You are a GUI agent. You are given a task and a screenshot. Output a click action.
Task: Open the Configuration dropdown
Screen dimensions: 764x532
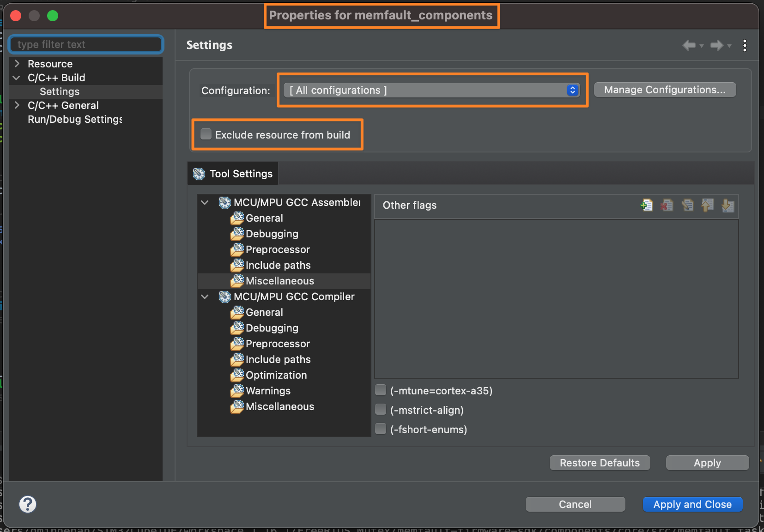pos(432,91)
